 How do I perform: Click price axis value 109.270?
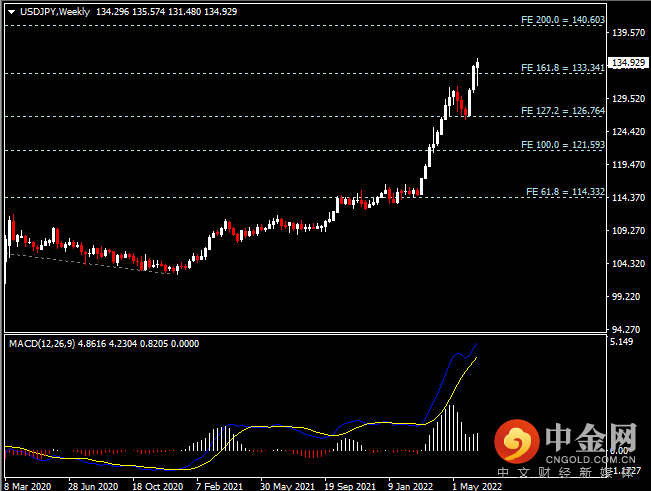pos(629,231)
